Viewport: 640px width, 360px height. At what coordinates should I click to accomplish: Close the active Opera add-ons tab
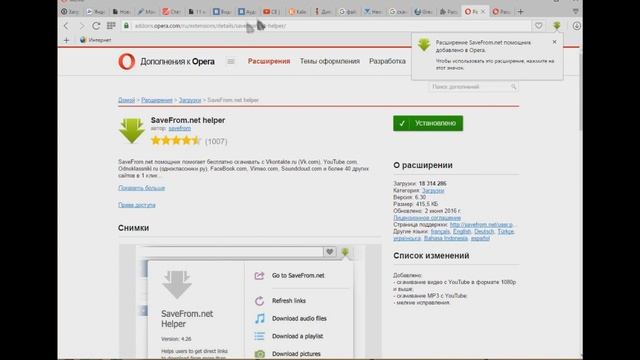483,12
